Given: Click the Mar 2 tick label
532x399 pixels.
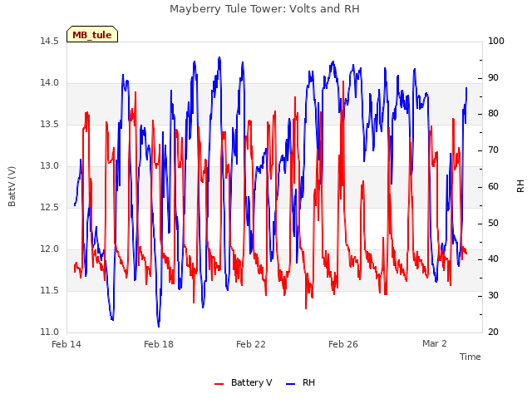Looking at the screenshot, I should coord(435,343).
